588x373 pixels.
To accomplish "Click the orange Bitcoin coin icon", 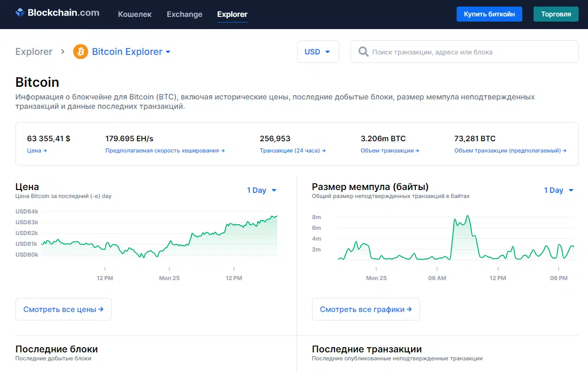I will pos(81,52).
